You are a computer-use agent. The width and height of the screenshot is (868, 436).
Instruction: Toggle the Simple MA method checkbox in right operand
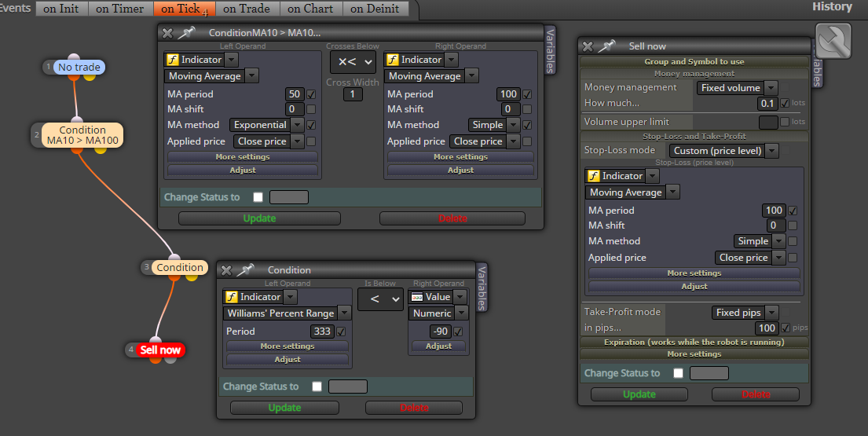pyautogui.click(x=527, y=125)
